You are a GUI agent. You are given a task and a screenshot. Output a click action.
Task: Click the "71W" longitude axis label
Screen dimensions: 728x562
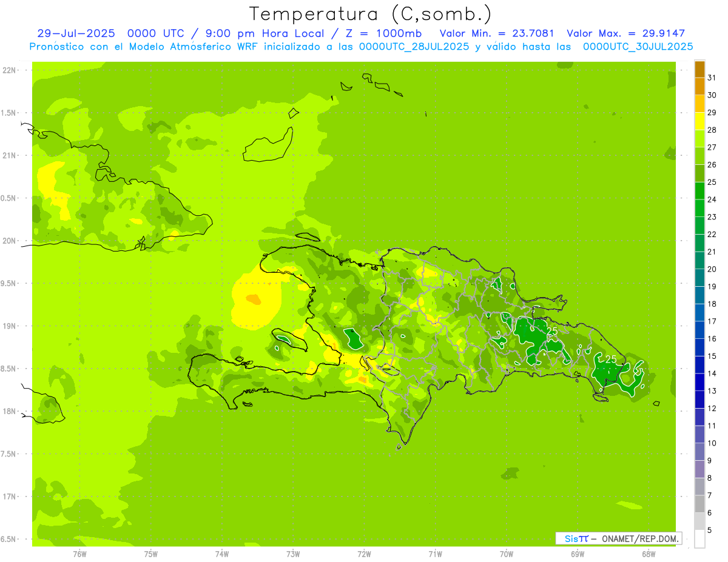(x=435, y=554)
